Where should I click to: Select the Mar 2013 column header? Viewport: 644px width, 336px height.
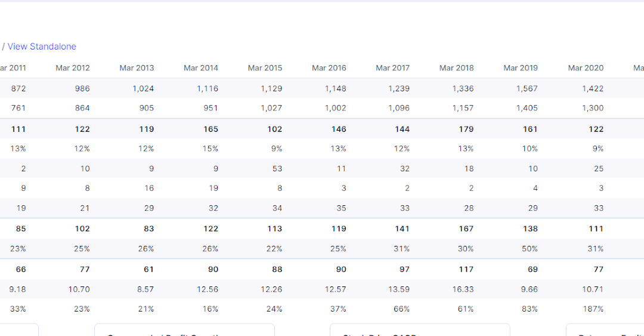click(x=137, y=68)
